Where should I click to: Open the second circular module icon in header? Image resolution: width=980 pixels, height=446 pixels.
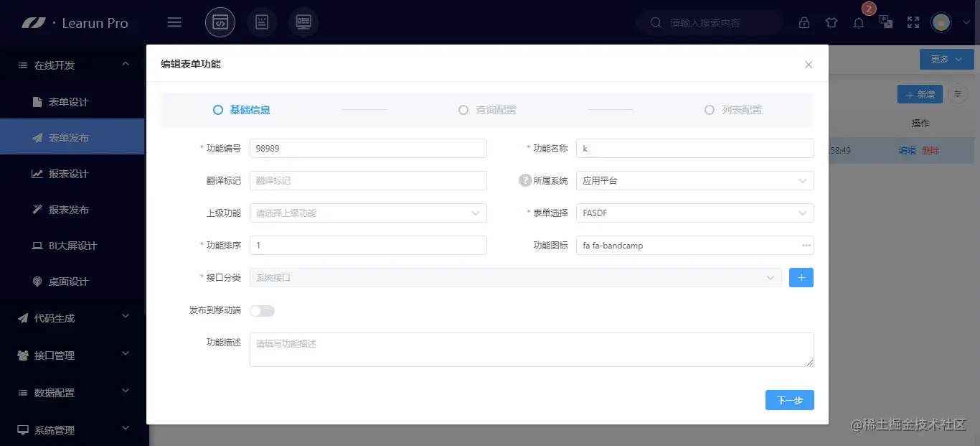[262, 22]
